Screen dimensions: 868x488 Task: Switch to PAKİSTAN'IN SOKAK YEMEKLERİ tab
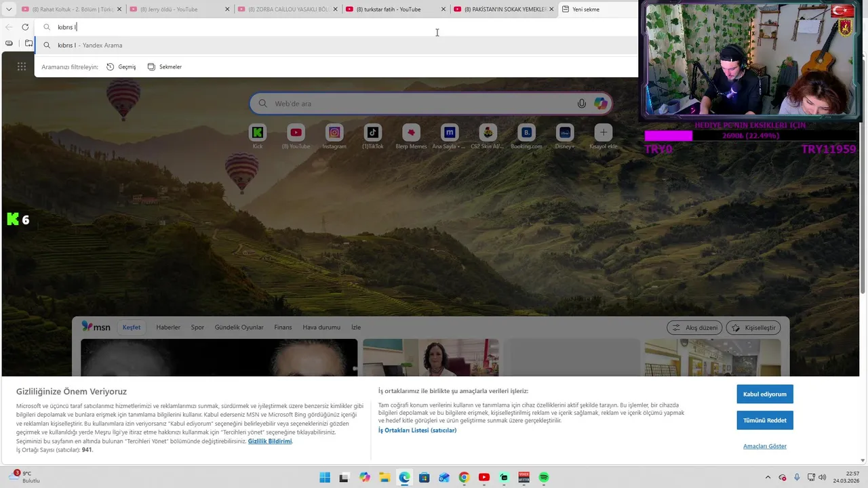503,9
